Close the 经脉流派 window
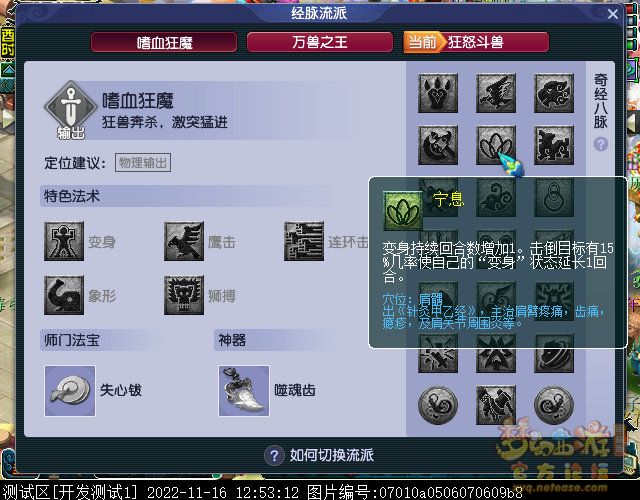 point(613,14)
